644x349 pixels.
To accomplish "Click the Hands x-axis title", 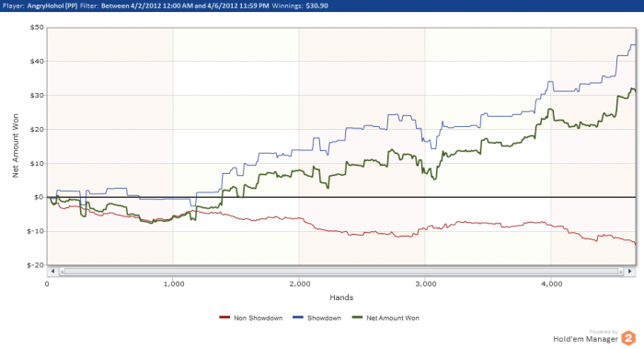I will point(341,297).
